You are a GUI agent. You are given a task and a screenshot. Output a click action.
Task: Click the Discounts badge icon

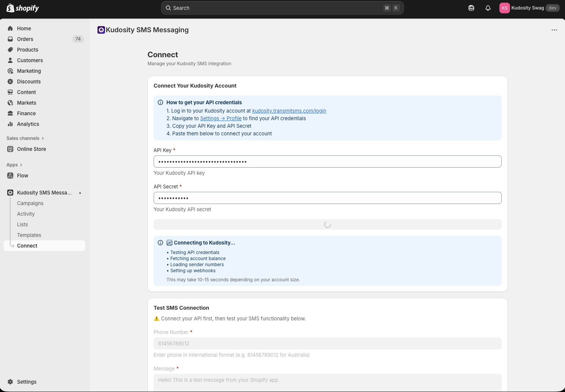pos(10,82)
